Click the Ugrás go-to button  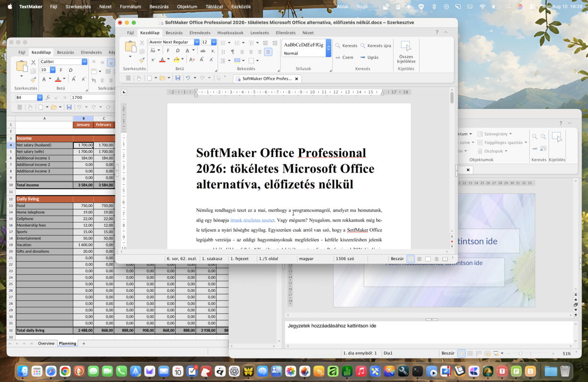pos(369,57)
